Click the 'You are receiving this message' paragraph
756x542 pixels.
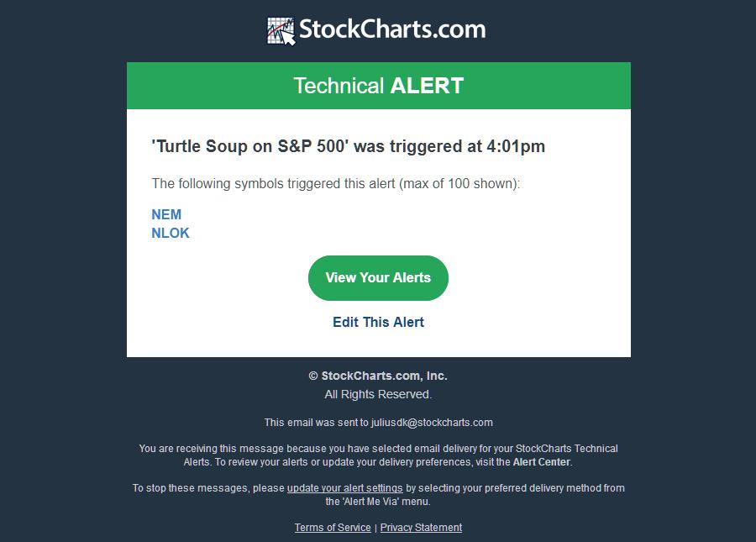click(378, 449)
